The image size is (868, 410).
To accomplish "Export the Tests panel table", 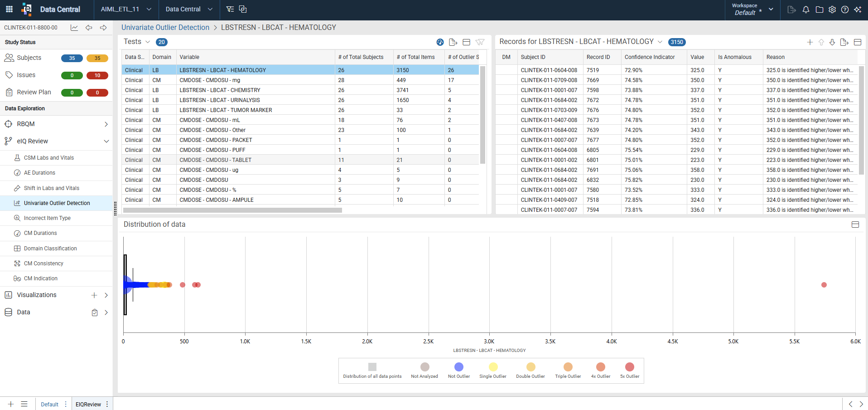I will 453,42.
